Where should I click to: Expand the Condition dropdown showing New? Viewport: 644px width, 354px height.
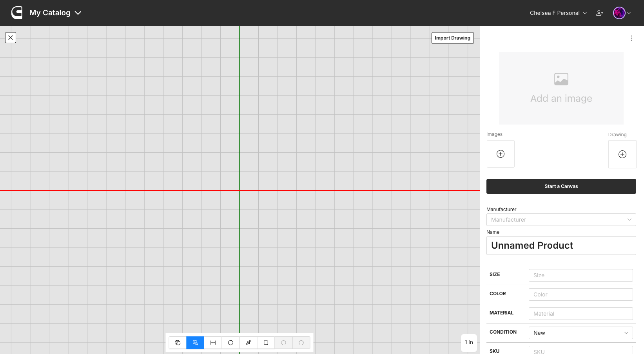(581, 333)
